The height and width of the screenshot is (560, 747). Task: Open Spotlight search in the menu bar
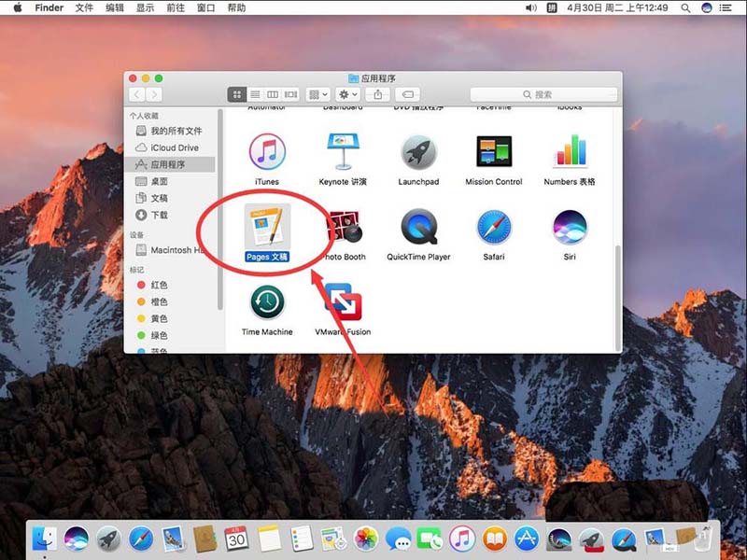pos(685,7)
